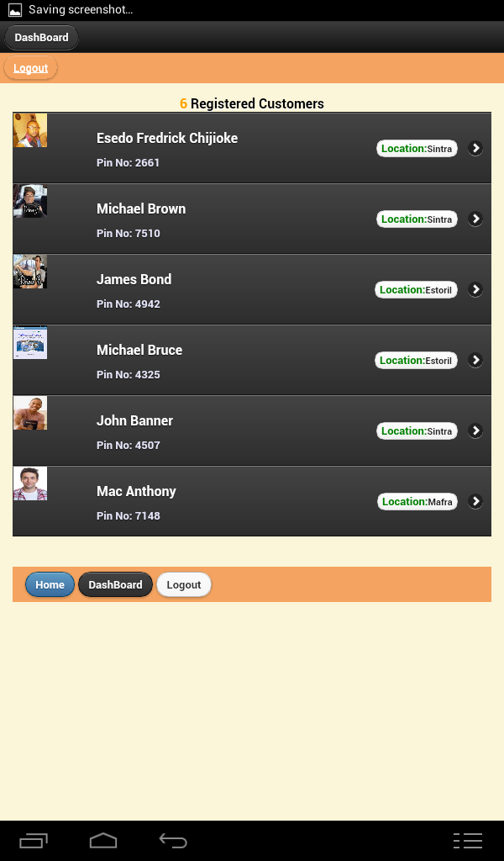This screenshot has width=504, height=861.
Task: Select Michael Bruce's thumbnail image
Action: pos(30,342)
